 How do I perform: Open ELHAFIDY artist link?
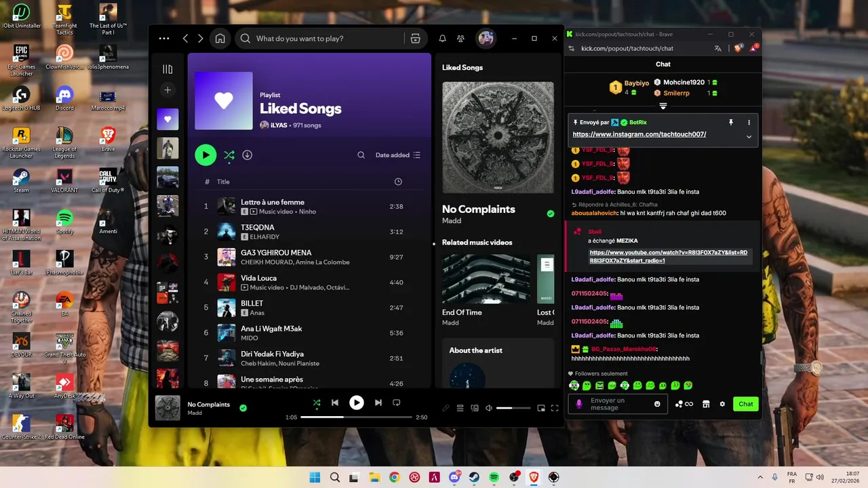265,237
